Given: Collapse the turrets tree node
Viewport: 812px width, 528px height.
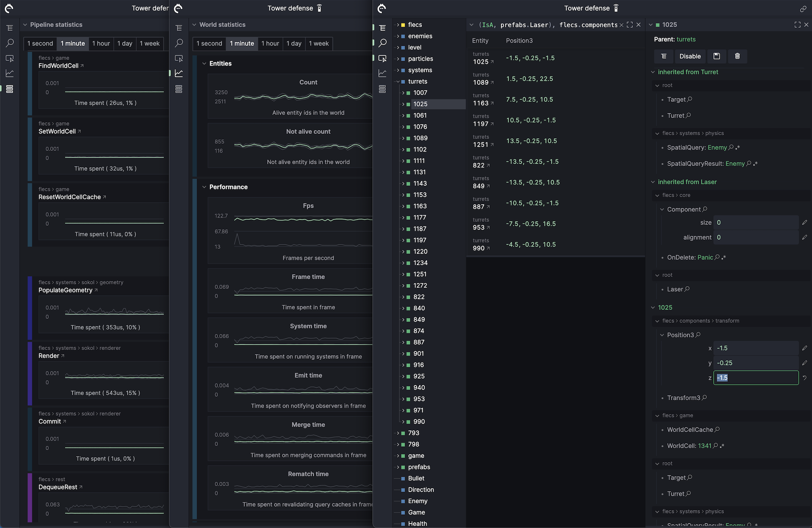Looking at the screenshot, I should click(x=398, y=81).
